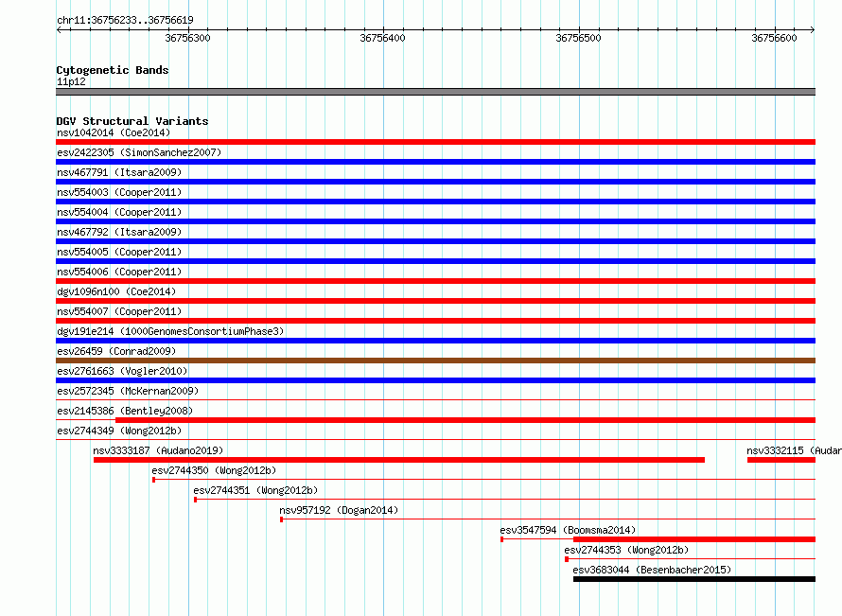Click the long red bar for nsv3333187
This screenshot has height=616, width=842.
pos(399,460)
